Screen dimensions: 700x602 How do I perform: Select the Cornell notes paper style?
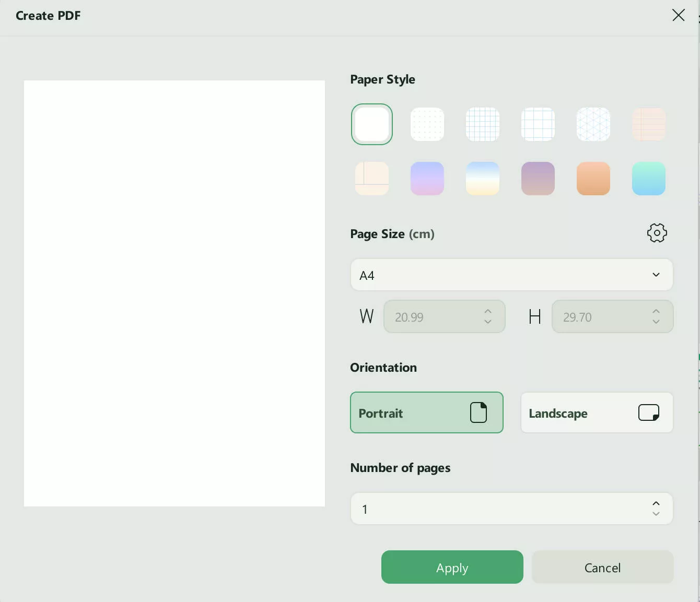pos(371,178)
